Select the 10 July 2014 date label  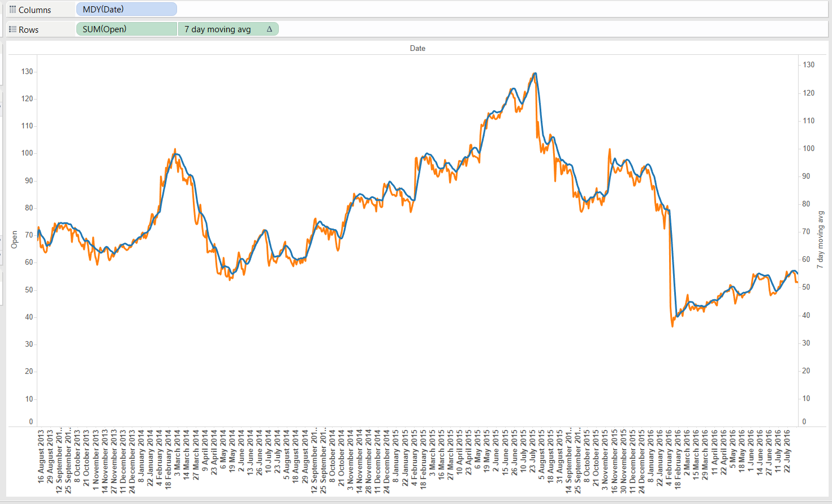click(x=268, y=452)
